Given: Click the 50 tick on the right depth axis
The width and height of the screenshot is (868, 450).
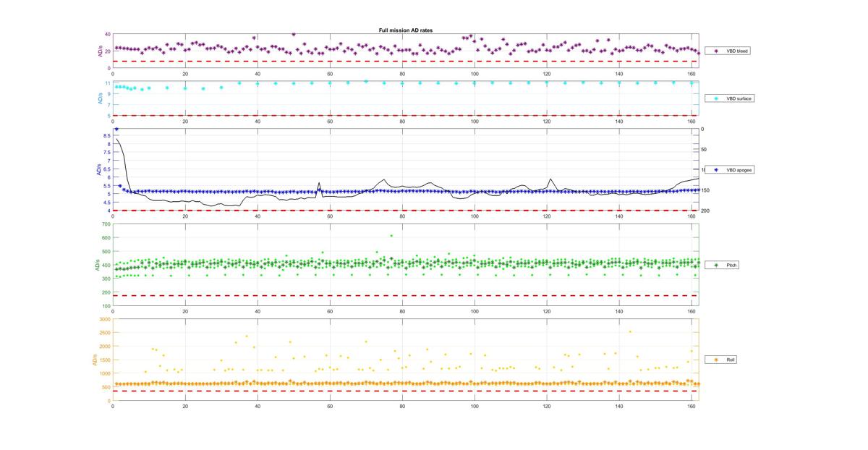Looking at the screenshot, I should pos(704,150).
